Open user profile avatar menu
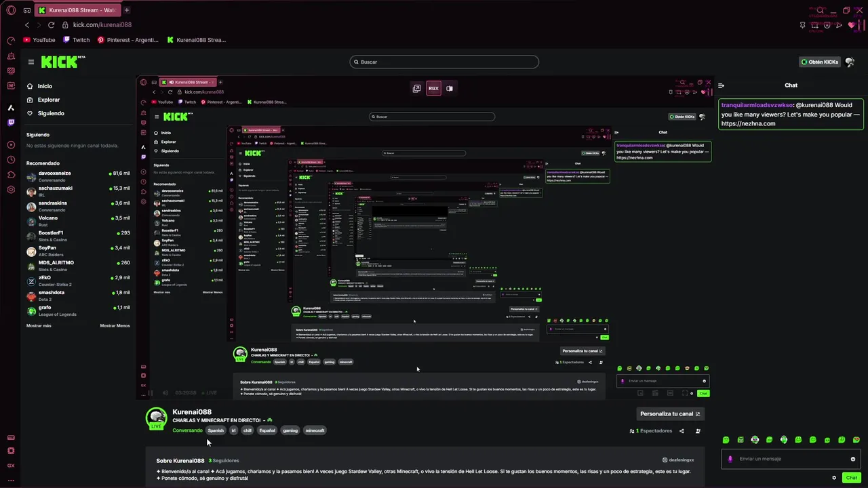 click(850, 62)
